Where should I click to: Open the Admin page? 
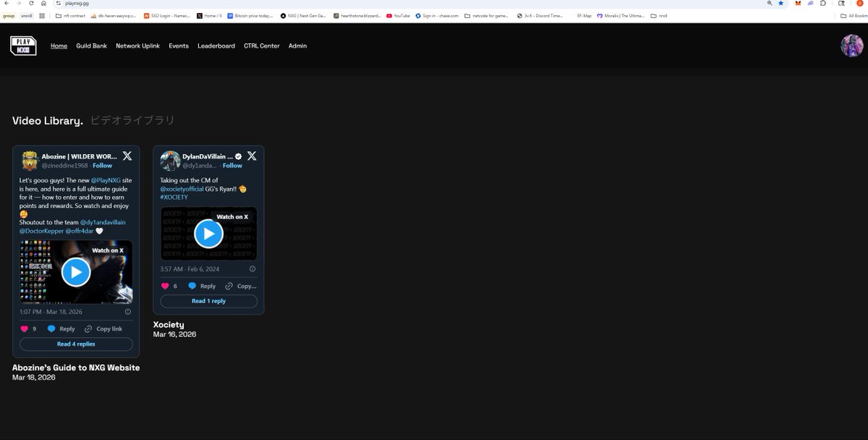297,46
